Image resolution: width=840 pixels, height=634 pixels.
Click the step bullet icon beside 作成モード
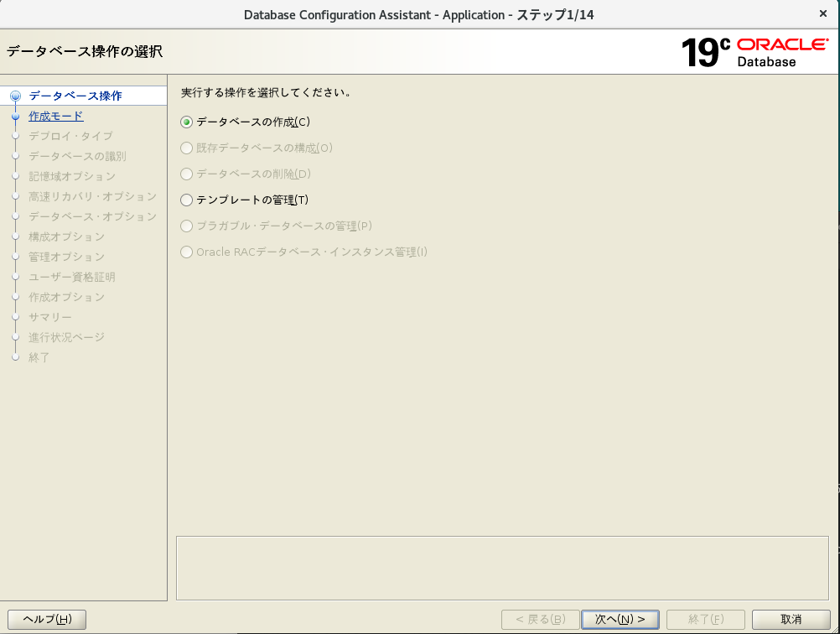(15, 117)
